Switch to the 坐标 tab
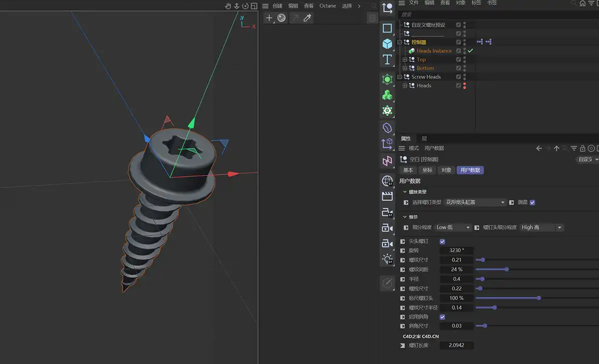599x364 pixels. coord(427,170)
